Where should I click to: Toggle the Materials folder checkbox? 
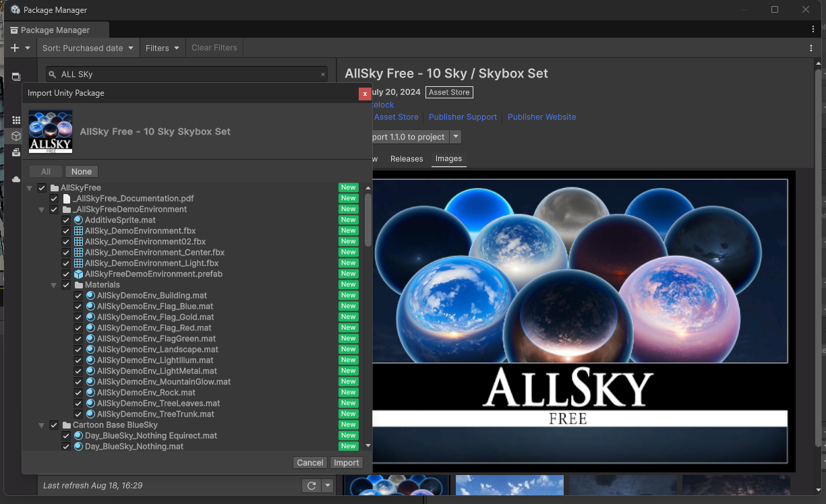coord(66,285)
